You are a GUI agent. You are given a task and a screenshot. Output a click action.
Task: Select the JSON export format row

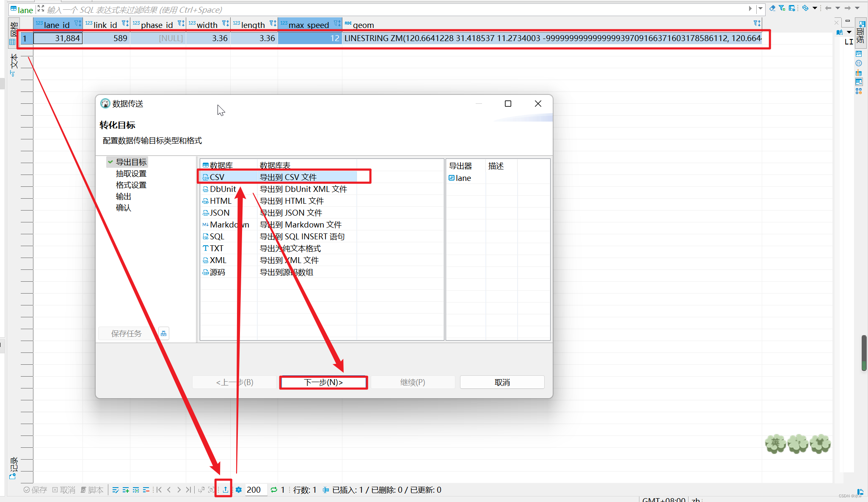[220, 213]
